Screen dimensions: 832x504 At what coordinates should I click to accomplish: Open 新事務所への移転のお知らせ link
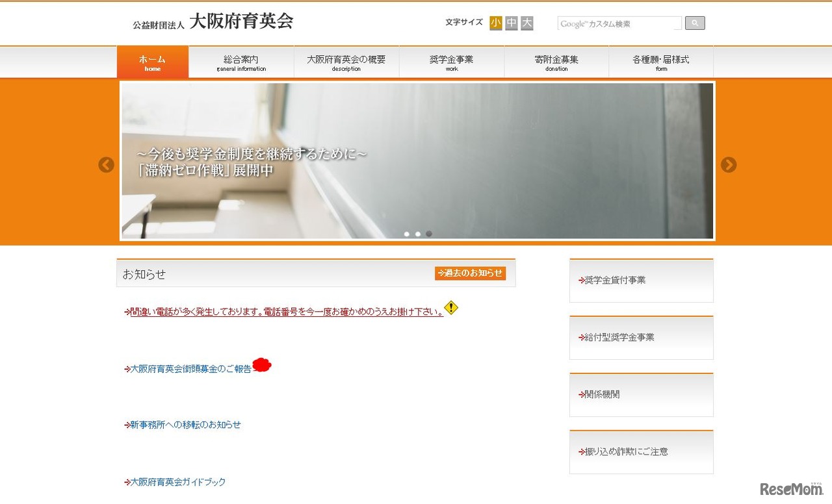[x=185, y=425]
